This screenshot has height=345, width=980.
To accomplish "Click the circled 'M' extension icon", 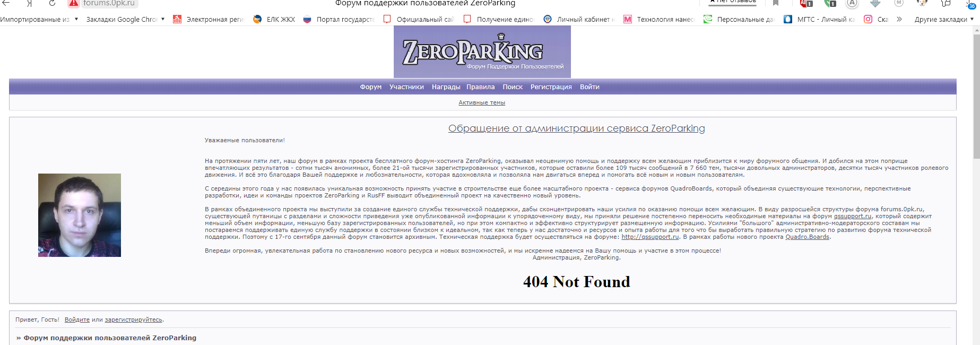I will (x=899, y=3).
